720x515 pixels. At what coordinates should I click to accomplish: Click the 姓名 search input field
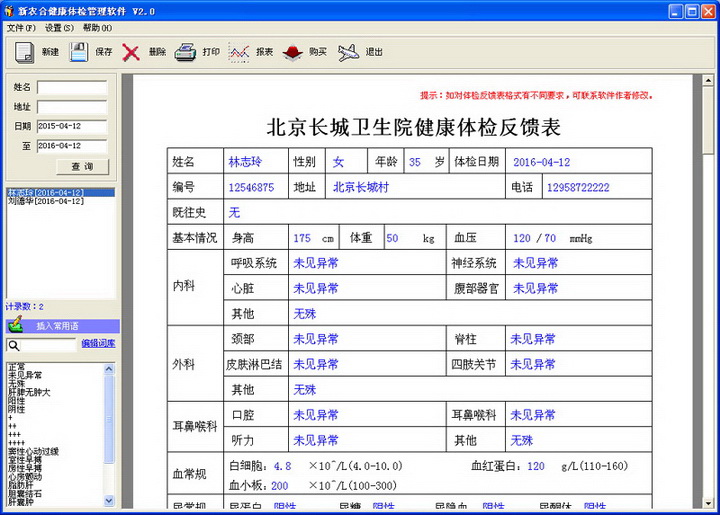click(x=72, y=88)
